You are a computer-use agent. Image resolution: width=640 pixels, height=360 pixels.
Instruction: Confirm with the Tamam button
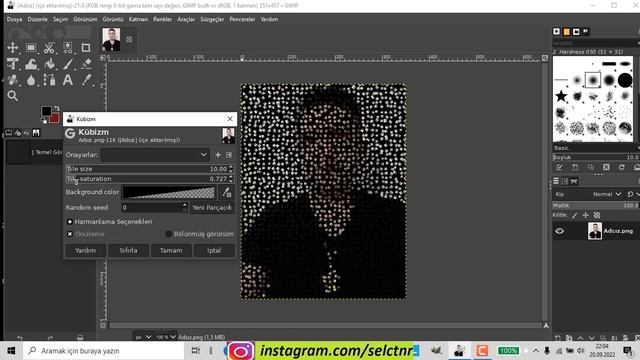(x=171, y=251)
